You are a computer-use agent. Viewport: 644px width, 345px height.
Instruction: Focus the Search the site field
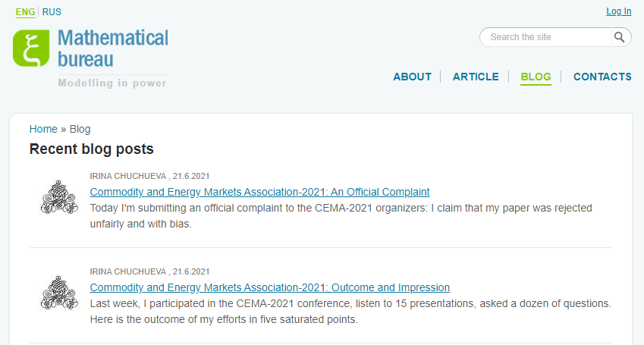(x=545, y=37)
